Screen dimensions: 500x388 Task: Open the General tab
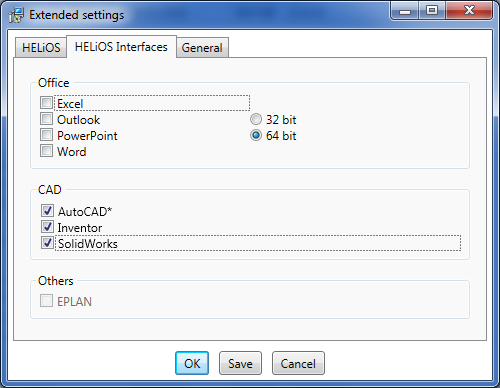point(202,48)
